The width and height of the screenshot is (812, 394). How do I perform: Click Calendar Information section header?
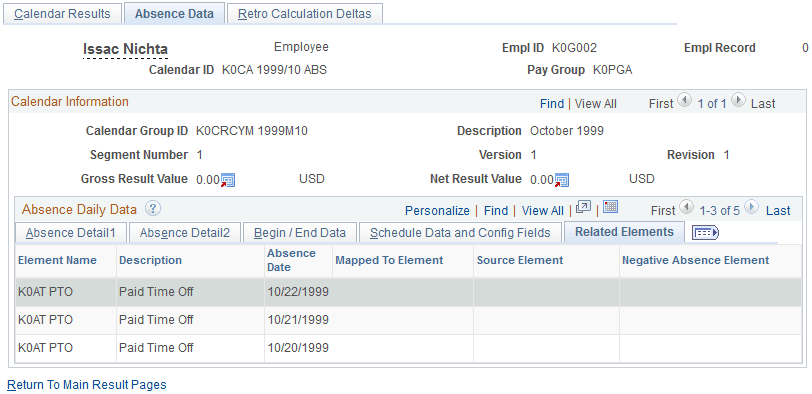(x=70, y=101)
